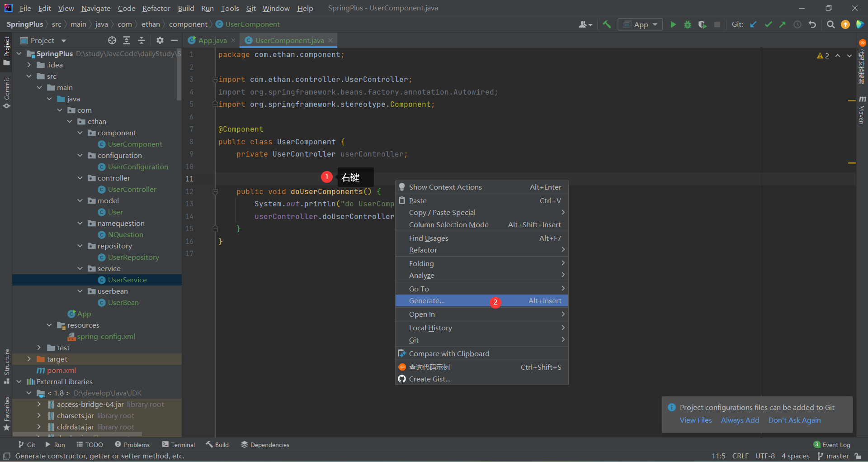The height and width of the screenshot is (462, 868).
Task: Open the Structure tool window
Action: click(6, 367)
